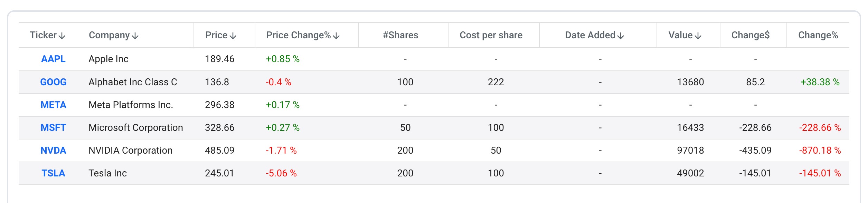Sort by Price Change% arrow

point(336,36)
